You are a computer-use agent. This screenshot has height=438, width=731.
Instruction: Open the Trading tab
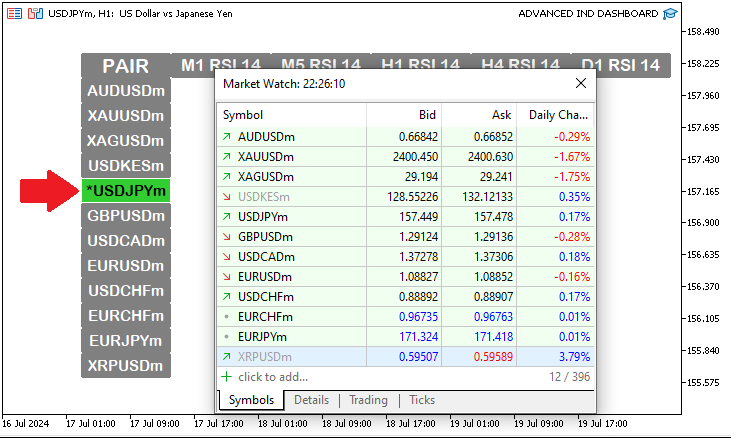pyautogui.click(x=368, y=400)
